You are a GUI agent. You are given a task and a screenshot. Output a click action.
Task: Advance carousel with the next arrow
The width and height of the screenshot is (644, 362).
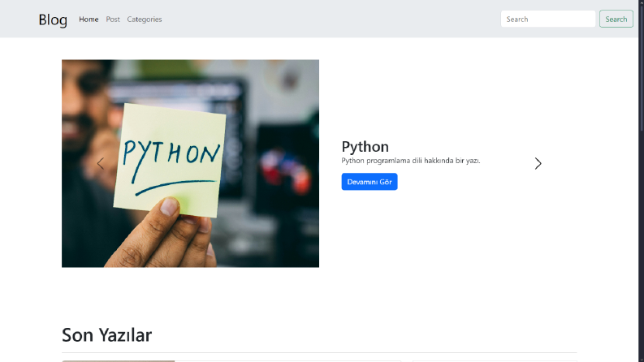click(x=538, y=163)
